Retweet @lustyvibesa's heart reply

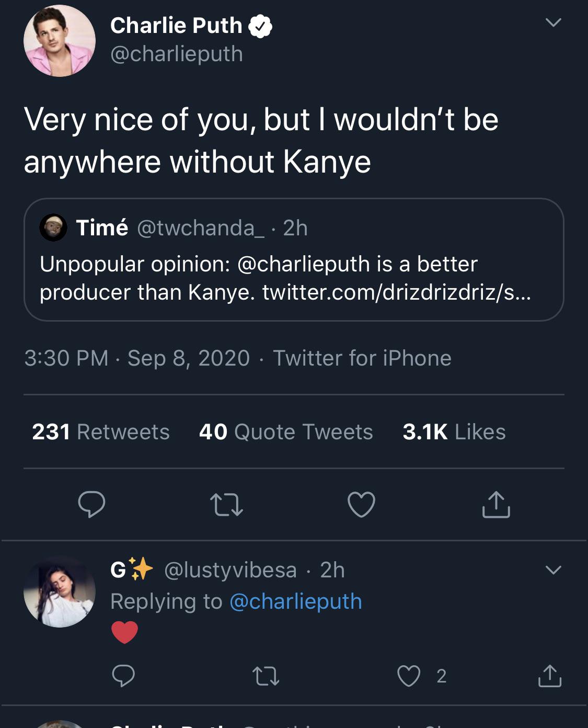(267, 677)
